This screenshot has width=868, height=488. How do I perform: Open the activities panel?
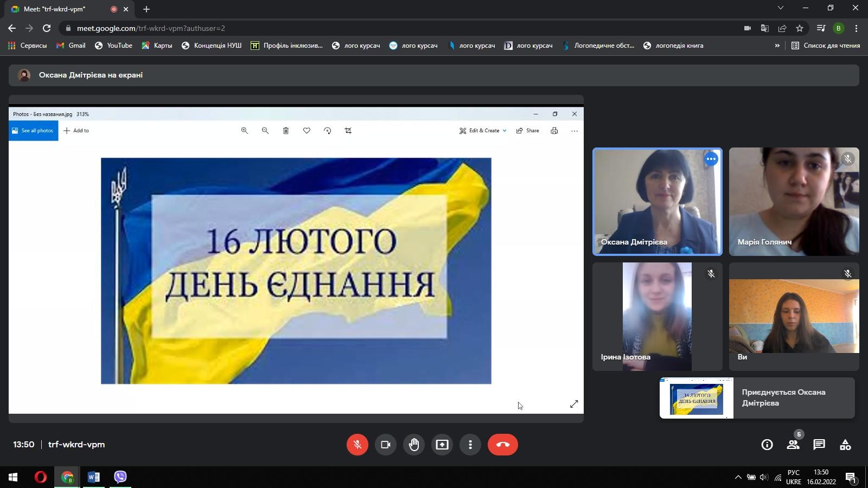pyautogui.click(x=845, y=445)
